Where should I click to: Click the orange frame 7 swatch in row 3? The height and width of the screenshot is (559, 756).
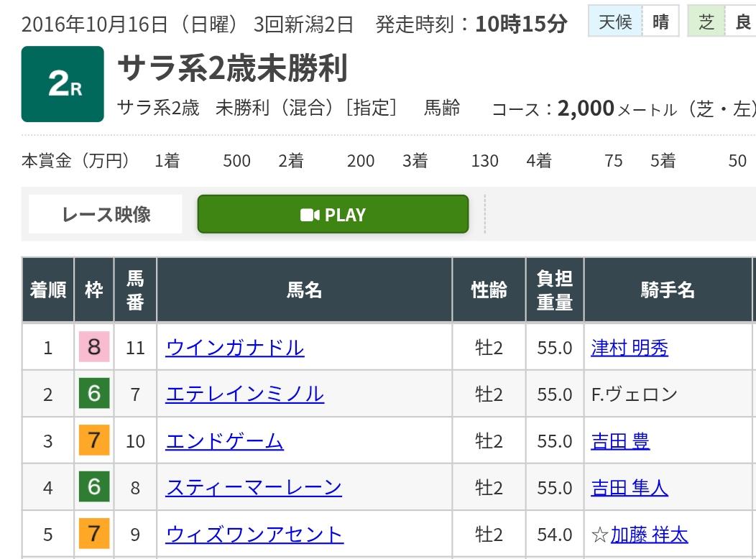pos(94,441)
